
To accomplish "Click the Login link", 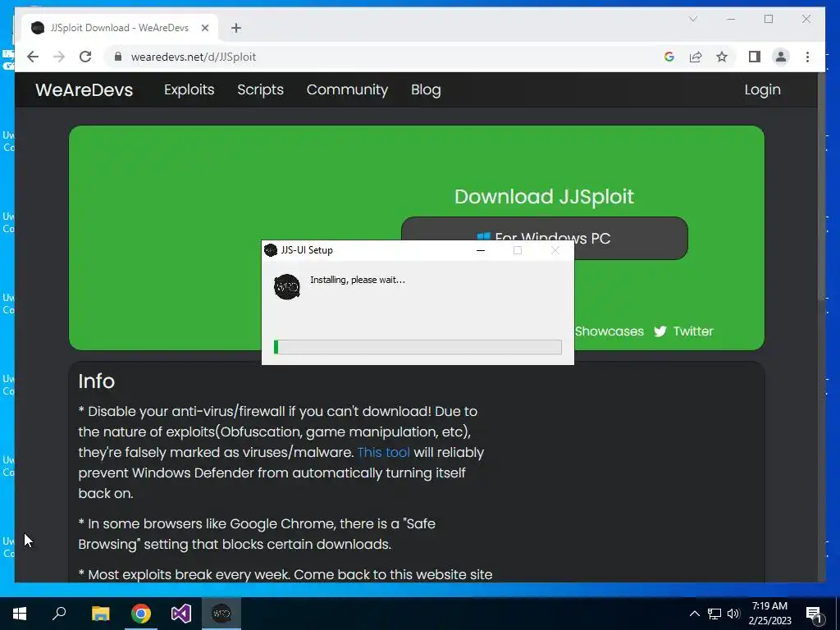I will [762, 89].
